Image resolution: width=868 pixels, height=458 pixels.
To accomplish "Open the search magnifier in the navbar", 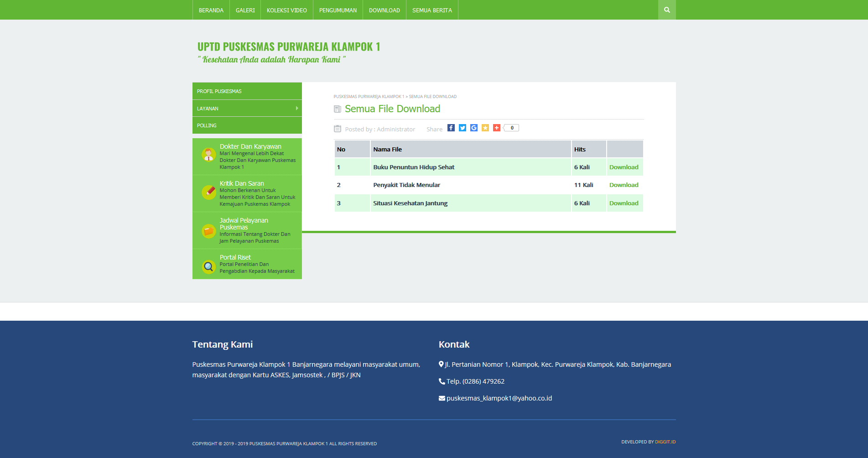I will [x=667, y=10].
